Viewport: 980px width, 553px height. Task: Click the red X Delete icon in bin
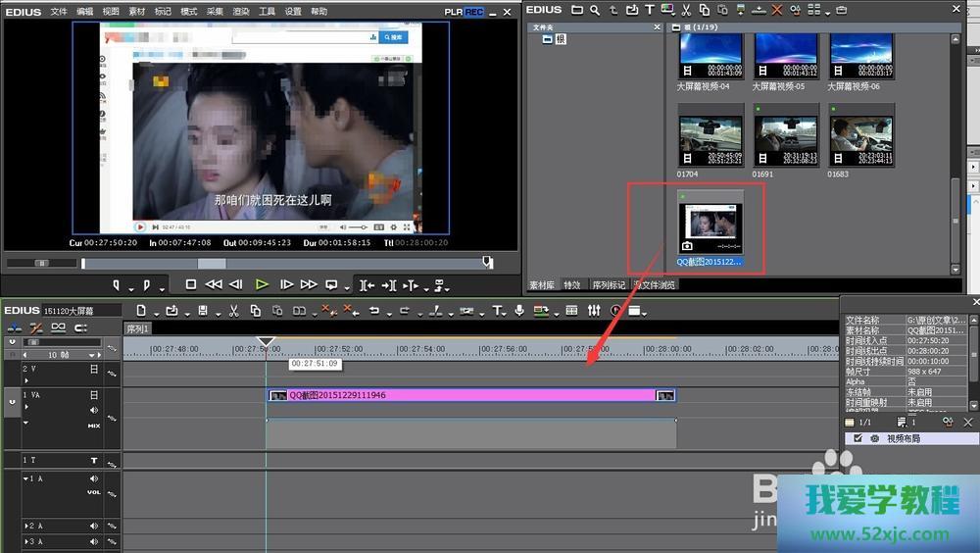click(777, 10)
